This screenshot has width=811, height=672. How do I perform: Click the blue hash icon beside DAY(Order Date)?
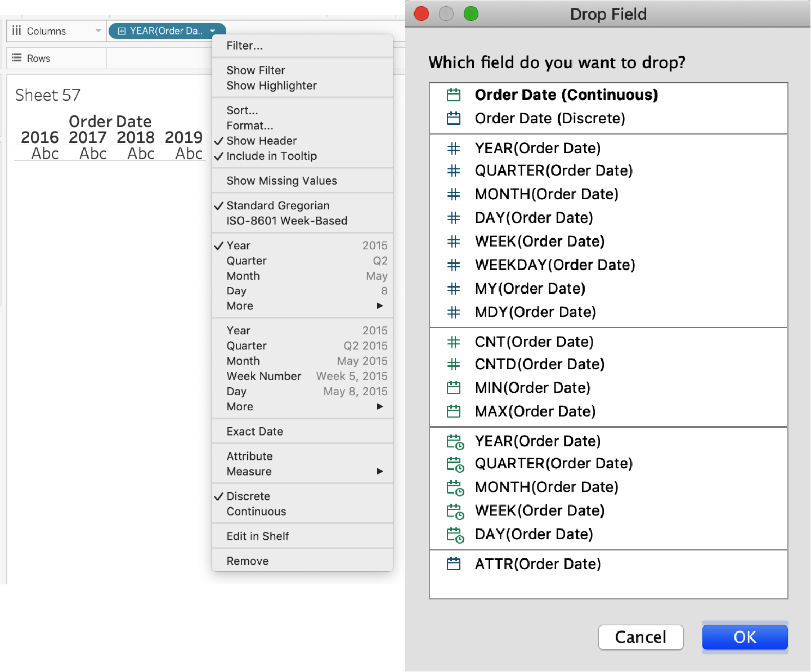coord(454,218)
